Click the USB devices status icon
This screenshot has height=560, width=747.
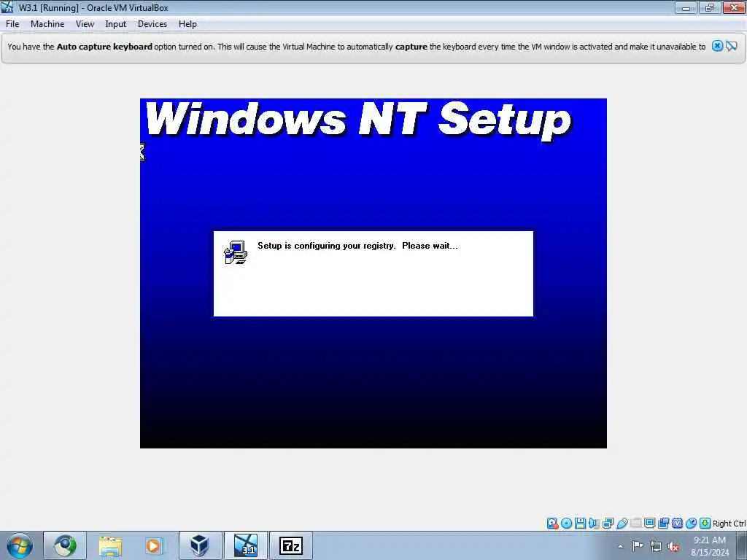coord(622,524)
